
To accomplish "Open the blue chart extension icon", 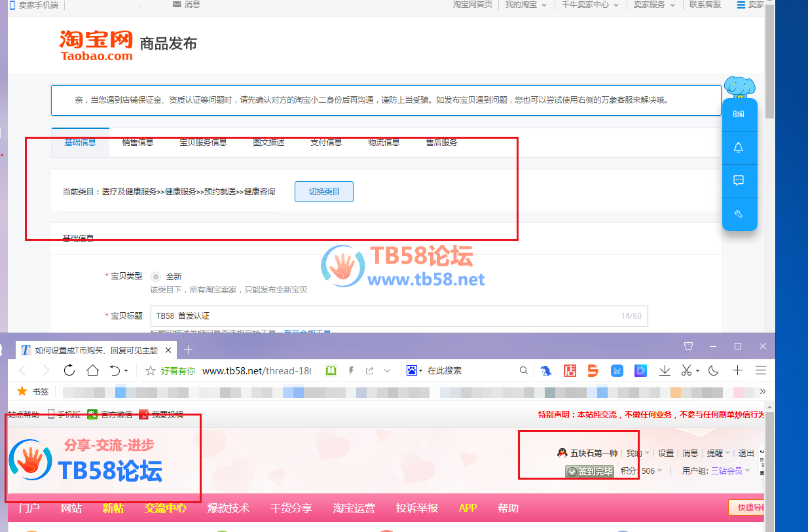I will coord(617,370).
